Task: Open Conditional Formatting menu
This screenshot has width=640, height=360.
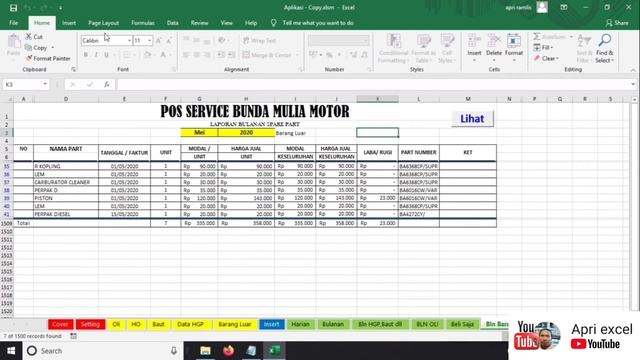Action: [393, 49]
